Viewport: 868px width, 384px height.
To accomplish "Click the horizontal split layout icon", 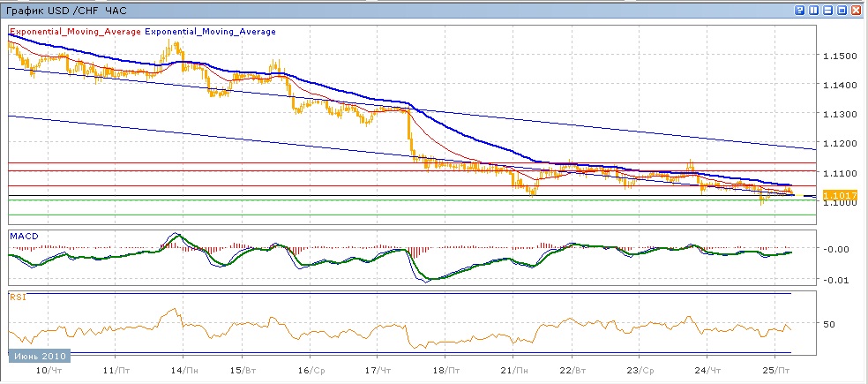I will (x=828, y=10).
